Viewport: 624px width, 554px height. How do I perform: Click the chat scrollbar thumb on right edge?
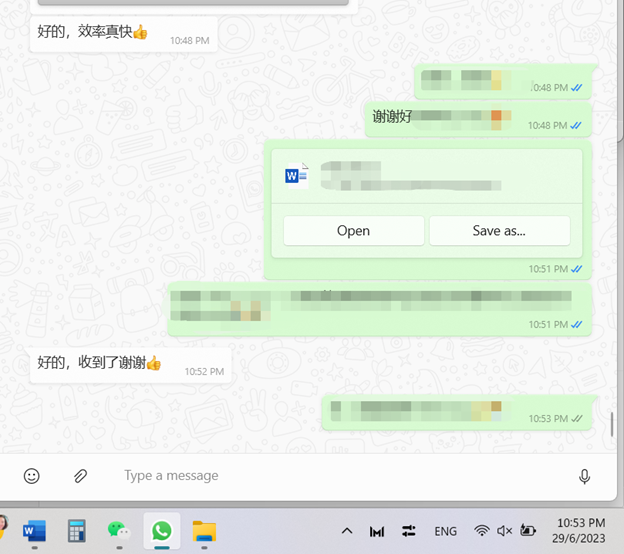611,424
